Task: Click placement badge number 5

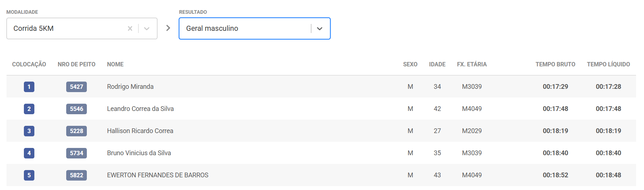Action: tap(29, 175)
